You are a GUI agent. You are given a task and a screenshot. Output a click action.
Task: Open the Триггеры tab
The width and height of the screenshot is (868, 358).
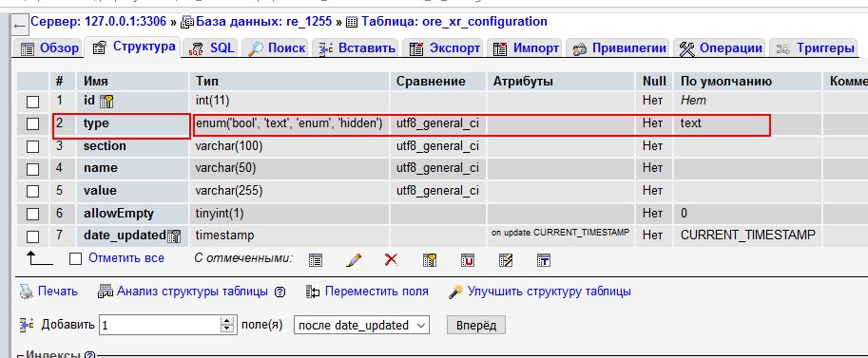tap(815, 48)
